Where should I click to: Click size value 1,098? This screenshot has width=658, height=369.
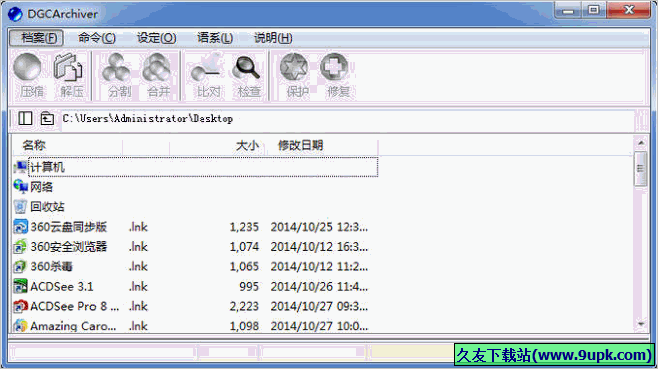coord(244,326)
